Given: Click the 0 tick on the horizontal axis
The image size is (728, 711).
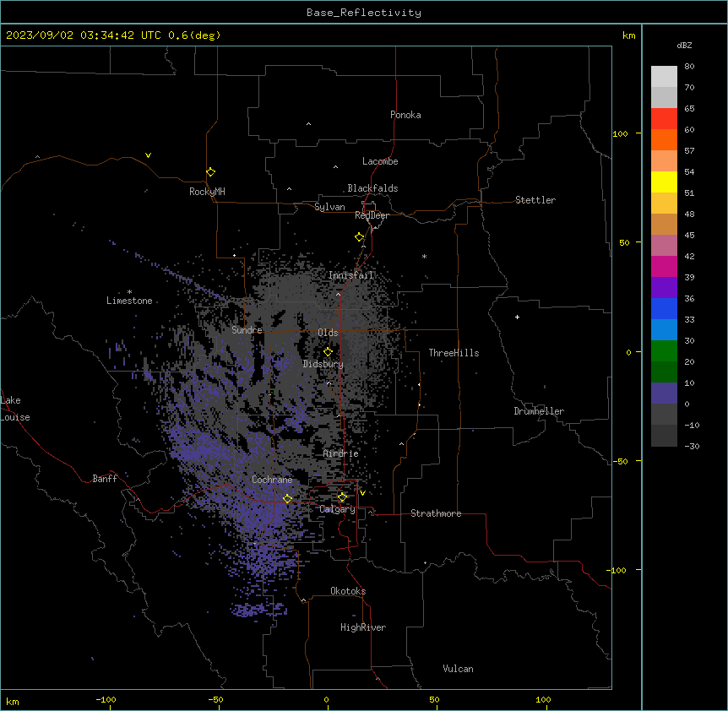Looking at the screenshot, I should click(x=326, y=699).
